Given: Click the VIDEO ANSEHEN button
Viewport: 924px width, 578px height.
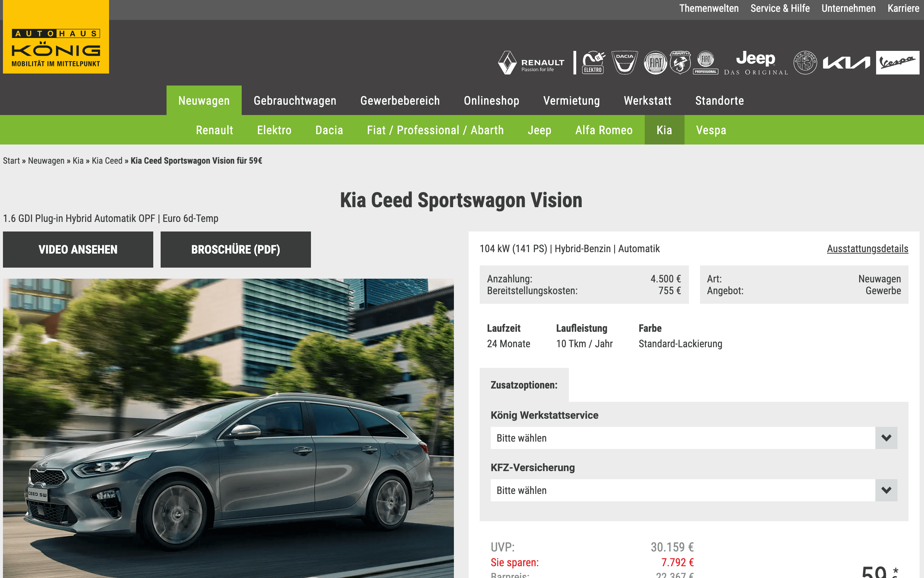Looking at the screenshot, I should pos(78,249).
